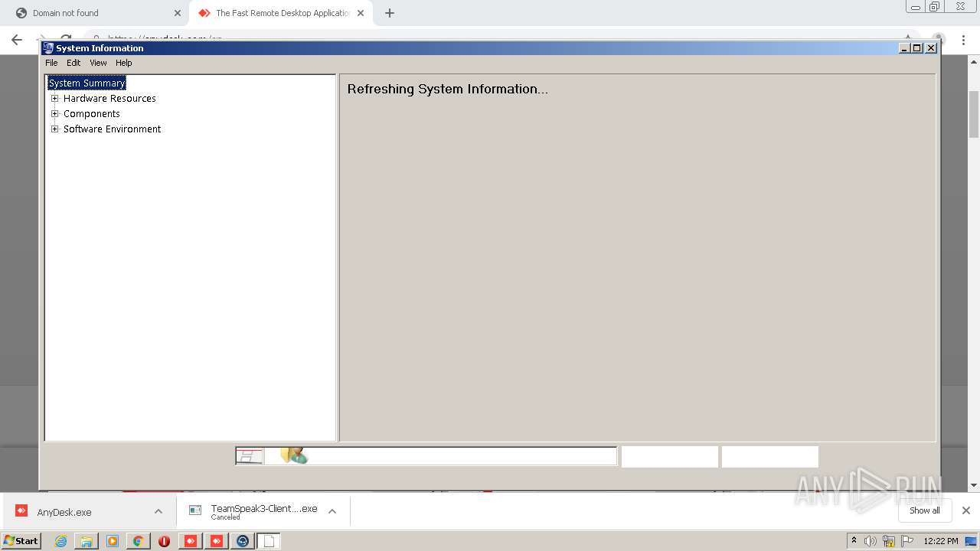Open Windows Media Player taskbar icon

click(x=113, y=541)
